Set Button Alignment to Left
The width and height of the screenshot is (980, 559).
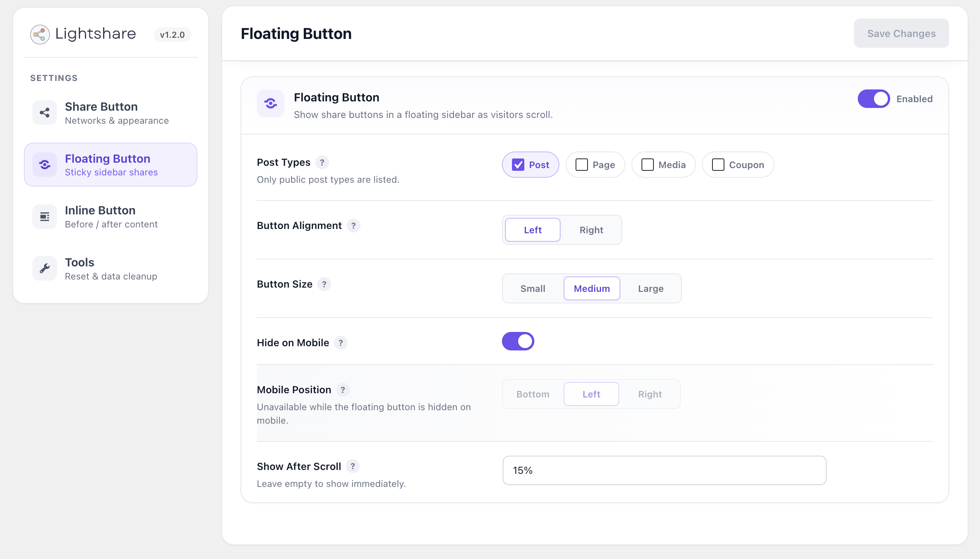(x=533, y=230)
